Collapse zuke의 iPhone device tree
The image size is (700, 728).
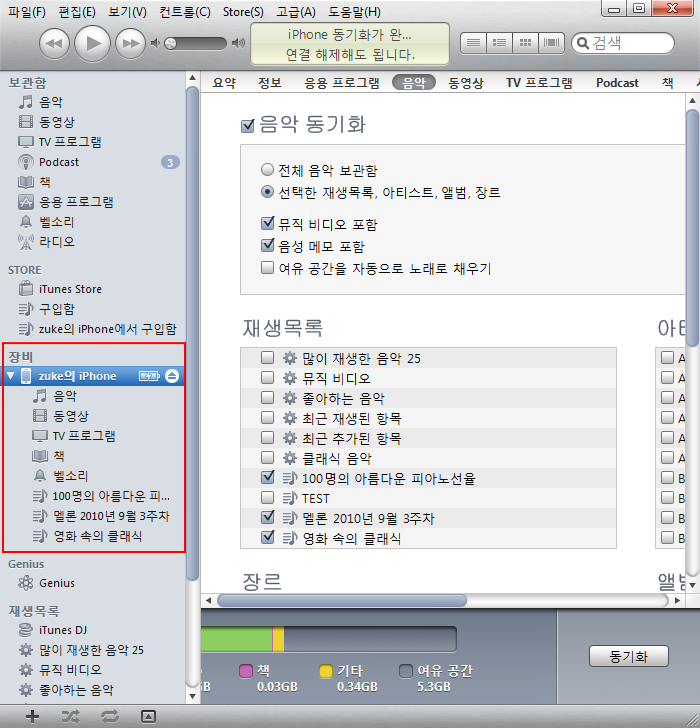(10, 376)
